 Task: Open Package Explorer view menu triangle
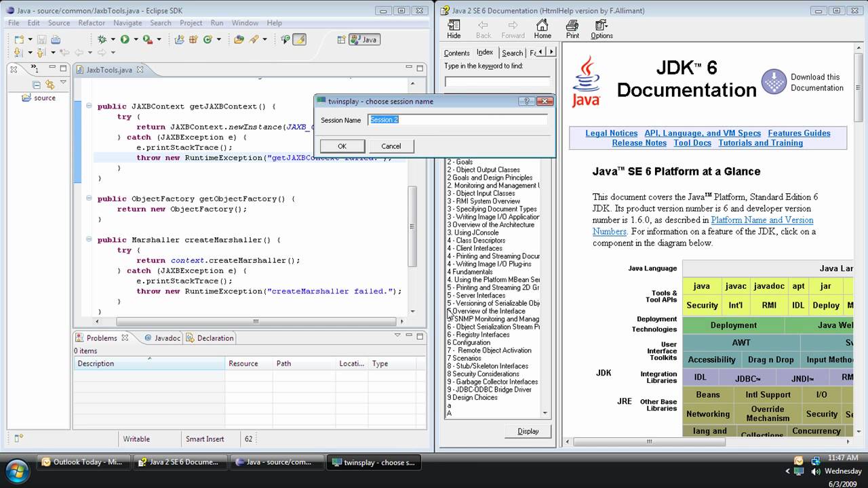63,83
